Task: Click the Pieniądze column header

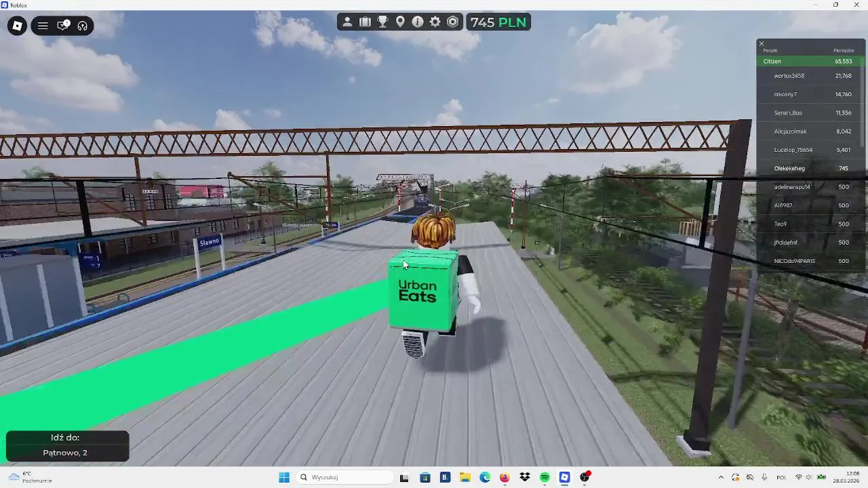Action: (844, 50)
